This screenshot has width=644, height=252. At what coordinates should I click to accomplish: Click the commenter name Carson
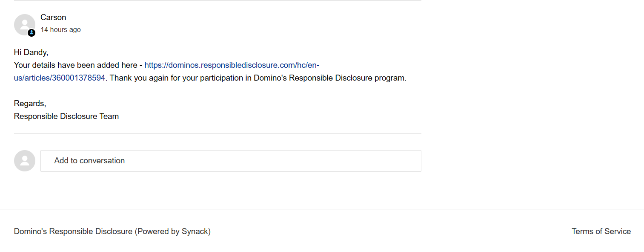coord(53,17)
